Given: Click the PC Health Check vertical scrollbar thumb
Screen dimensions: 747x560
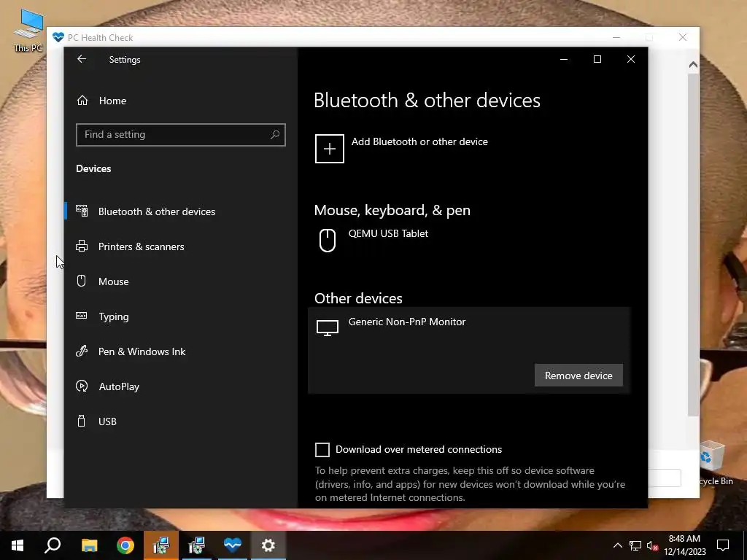Looking at the screenshot, I should (693, 245).
